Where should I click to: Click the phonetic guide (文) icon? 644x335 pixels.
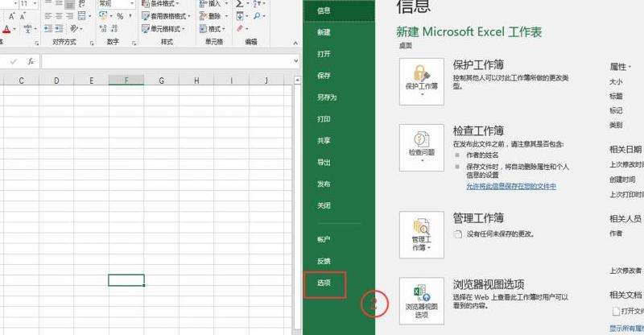tap(28, 29)
